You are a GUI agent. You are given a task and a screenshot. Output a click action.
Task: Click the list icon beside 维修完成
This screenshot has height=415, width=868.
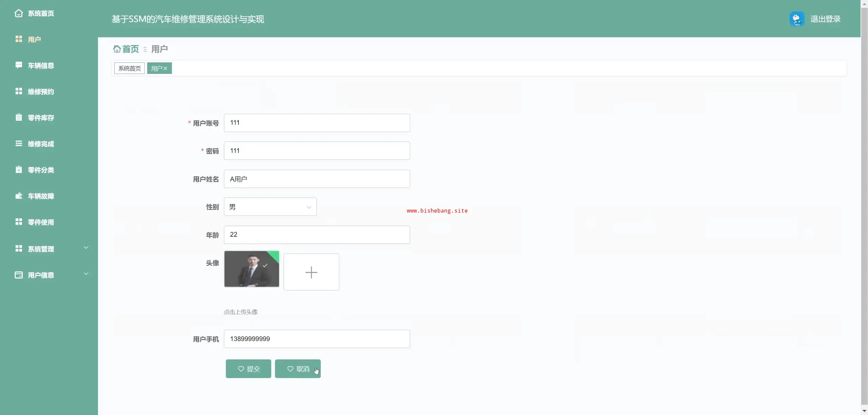point(19,144)
